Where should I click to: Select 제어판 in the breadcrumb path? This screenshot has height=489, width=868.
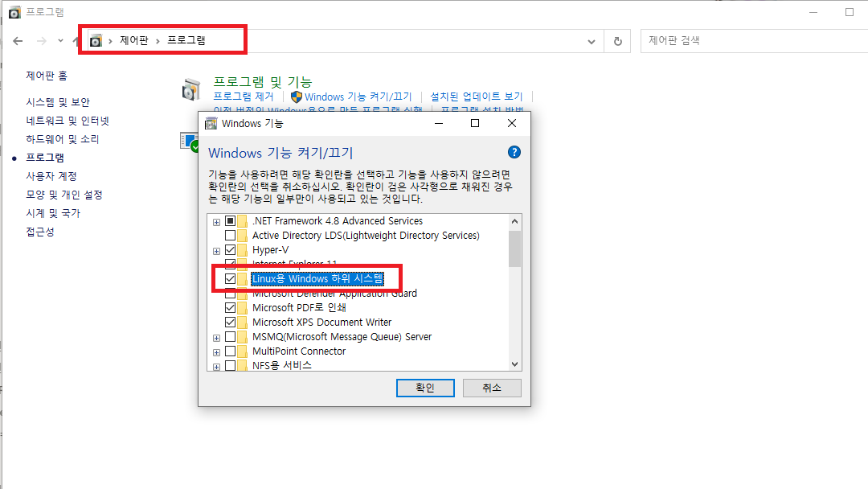pos(134,40)
